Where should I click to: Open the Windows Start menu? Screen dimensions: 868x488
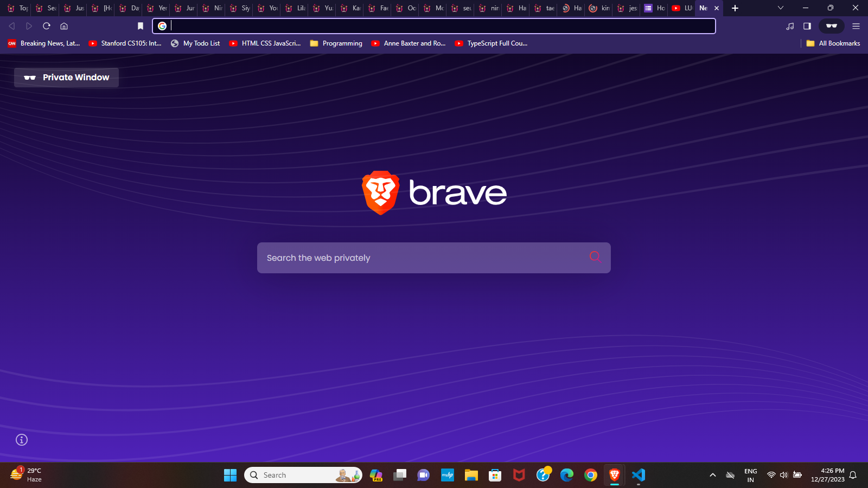click(230, 475)
